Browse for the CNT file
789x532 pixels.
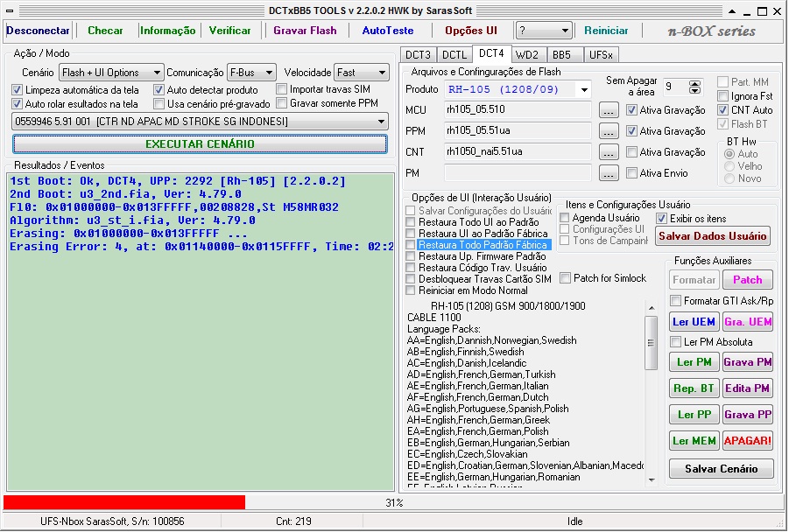[x=609, y=152]
